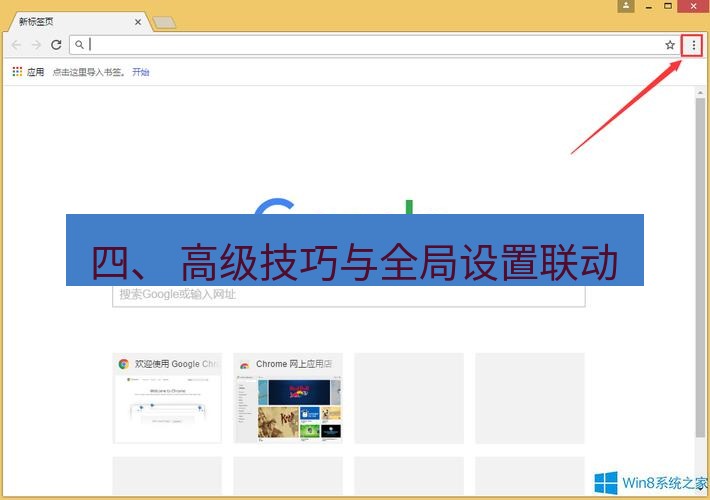Open the 欢迎使用 Google Chrome thumbnail
710x500 pixels.
[x=168, y=398]
